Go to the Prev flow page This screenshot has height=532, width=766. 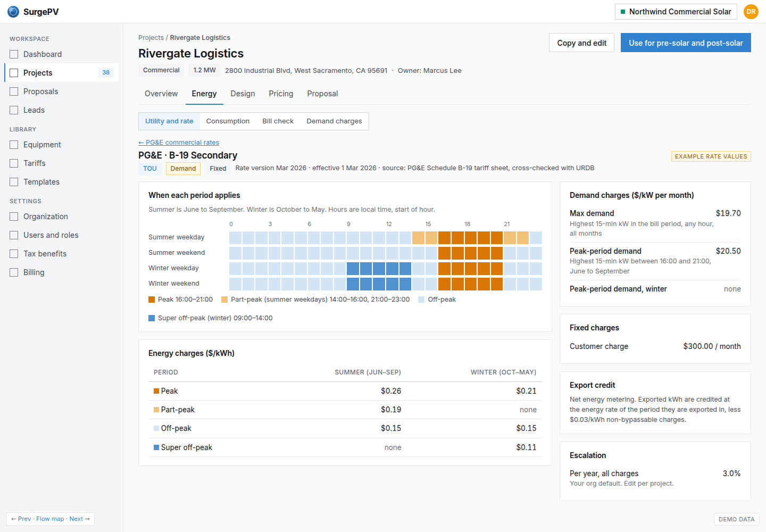tap(21, 519)
